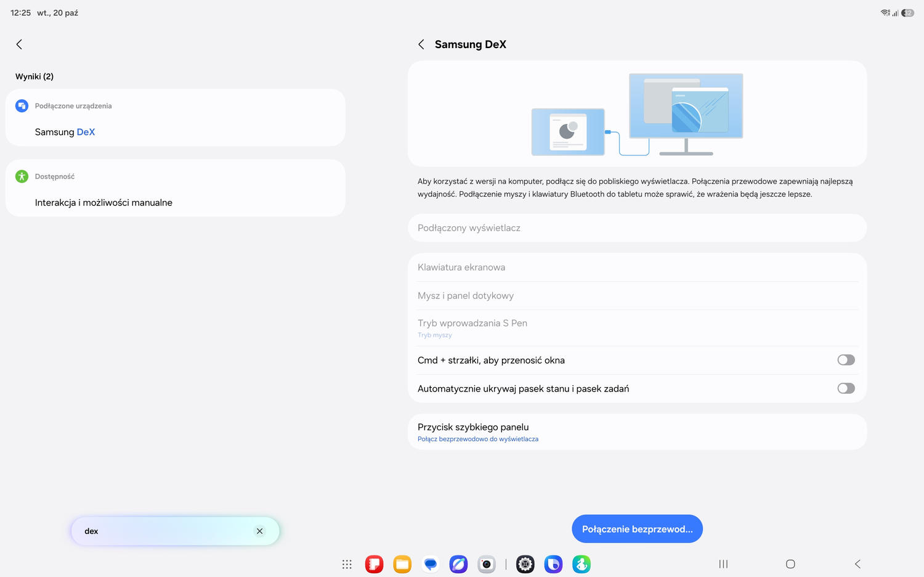Tap the Home navigation button

790,564
